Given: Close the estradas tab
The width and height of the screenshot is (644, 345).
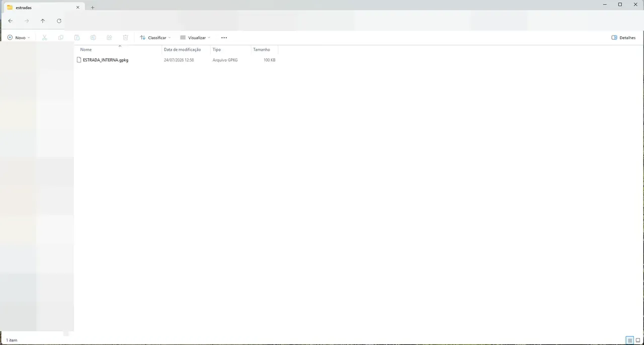Looking at the screenshot, I should (77, 8).
